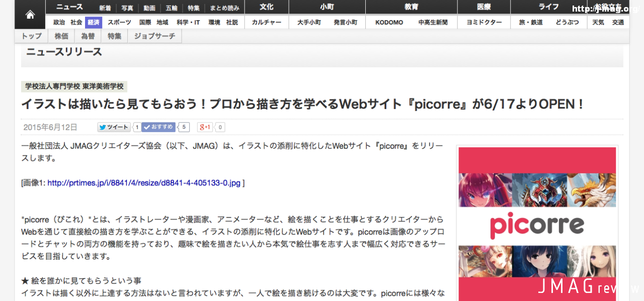The width and height of the screenshot is (644, 301).
Task: Open the 発言小町 link
Action: click(x=346, y=22)
